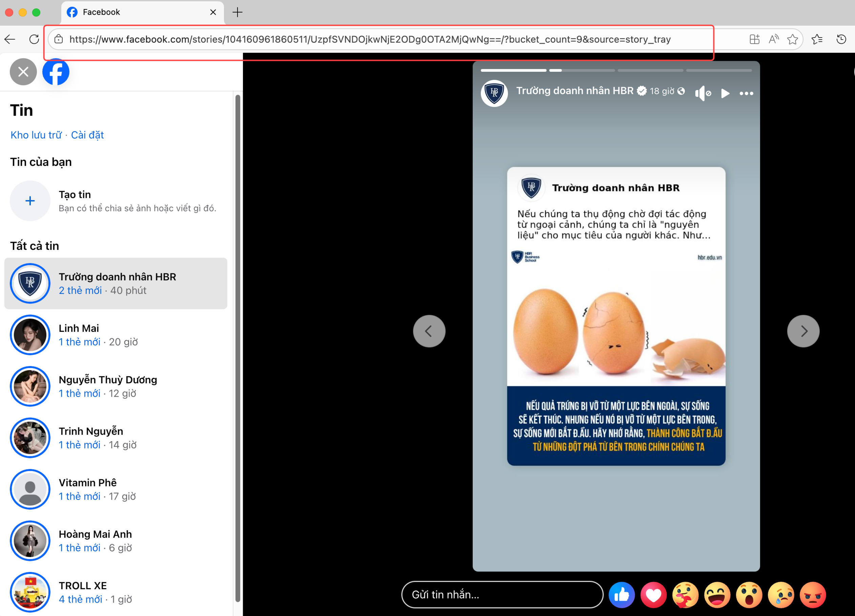The height and width of the screenshot is (616, 855).
Task: React with the Love emoji
Action: coord(654,595)
